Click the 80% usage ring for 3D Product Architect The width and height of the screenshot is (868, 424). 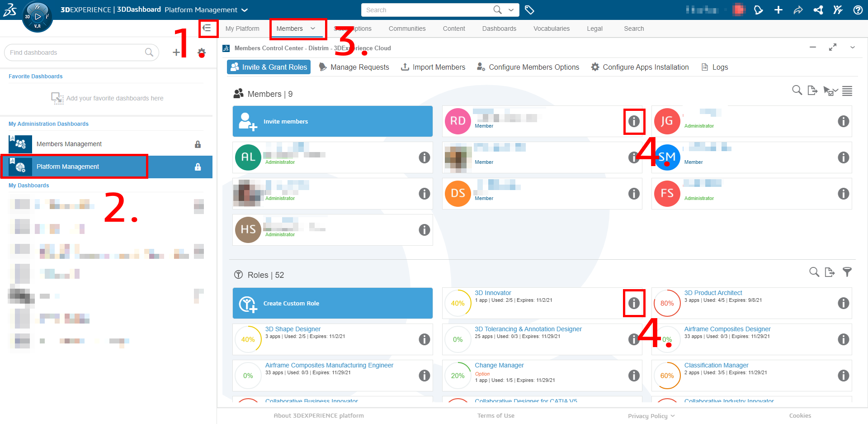coord(667,303)
